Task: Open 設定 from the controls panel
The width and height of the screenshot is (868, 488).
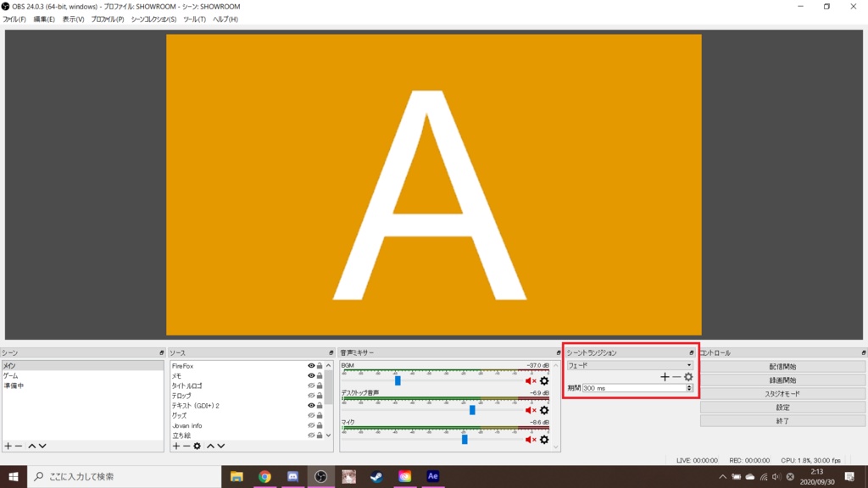Action: click(x=782, y=408)
